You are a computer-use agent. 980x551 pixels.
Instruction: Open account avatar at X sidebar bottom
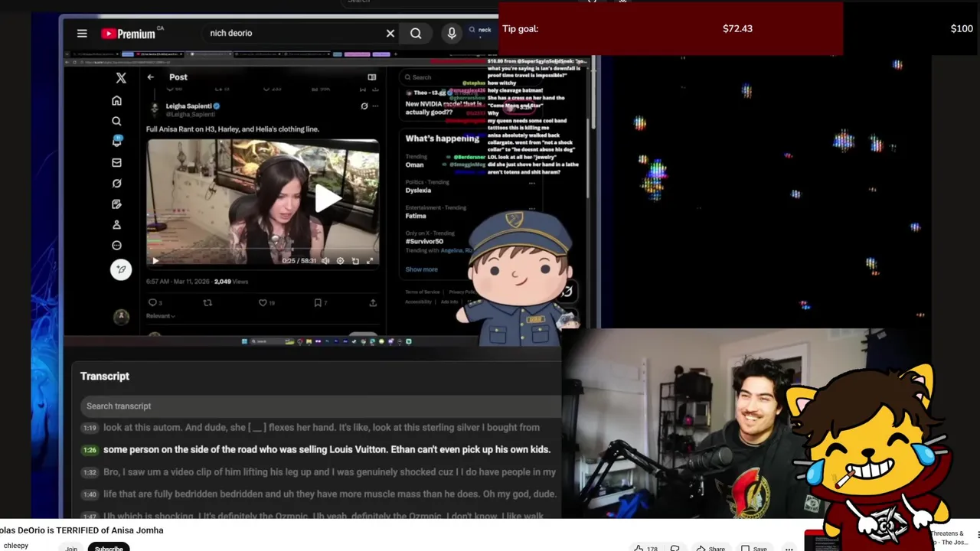121,316
